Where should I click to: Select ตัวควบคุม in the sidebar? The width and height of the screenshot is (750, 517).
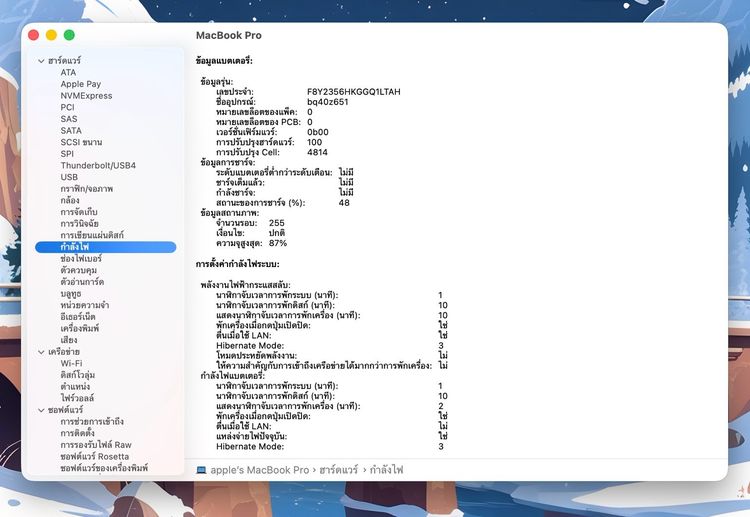[79, 270]
